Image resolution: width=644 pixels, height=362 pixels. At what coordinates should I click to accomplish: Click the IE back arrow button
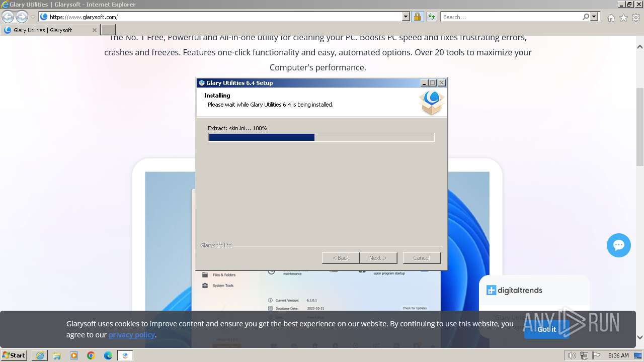point(8,17)
